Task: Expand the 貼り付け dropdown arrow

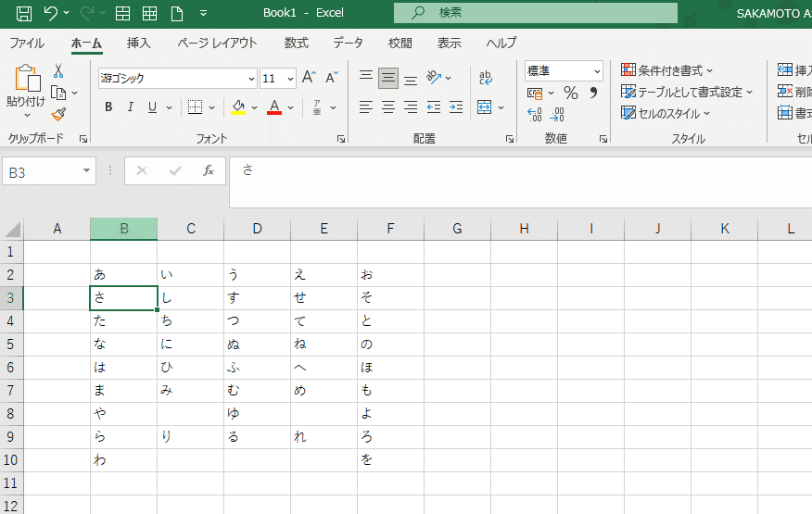Action: coord(27,115)
